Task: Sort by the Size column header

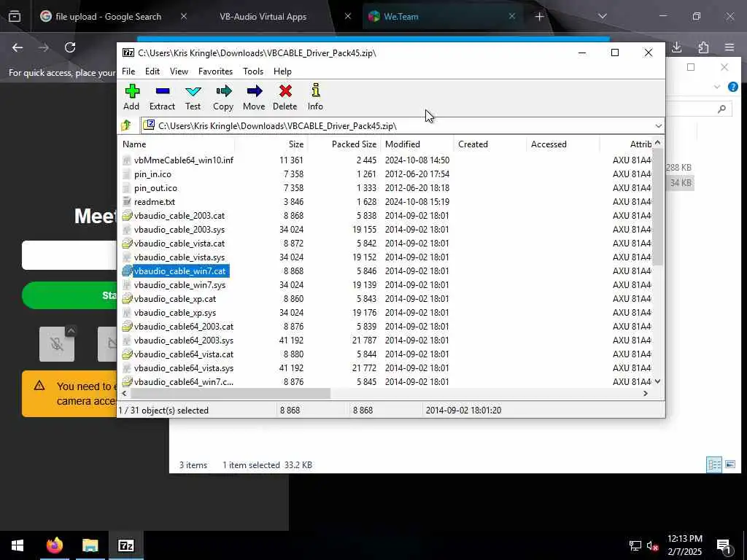Action: 271,144
